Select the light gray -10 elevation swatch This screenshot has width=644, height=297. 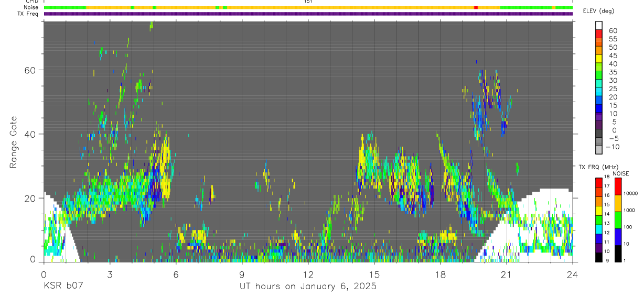[599, 149]
